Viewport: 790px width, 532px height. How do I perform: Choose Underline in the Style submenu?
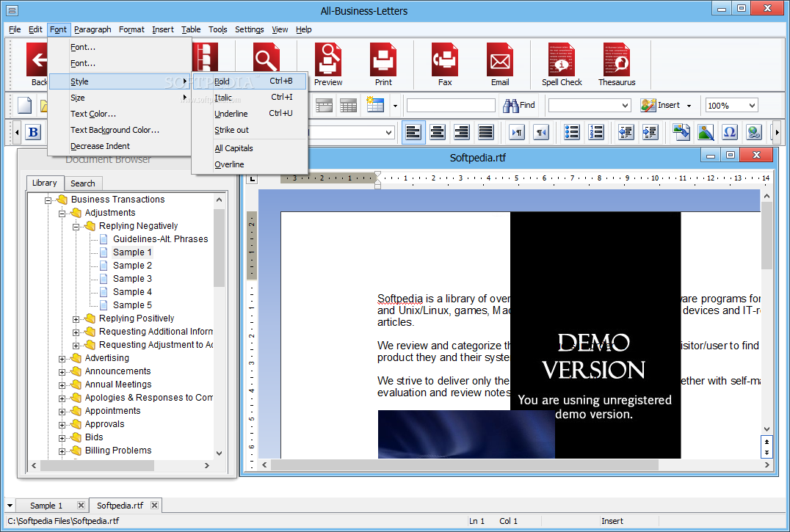pyautogui.click(x=250, y=113)
